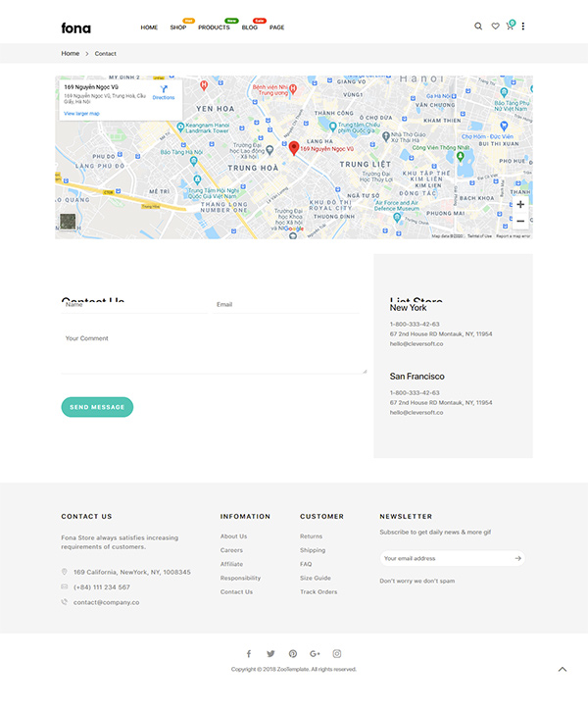Go to Home breadcrumb link
This screenshot has width=588, height=712.
pyautogui.click(x=71, y=53)
